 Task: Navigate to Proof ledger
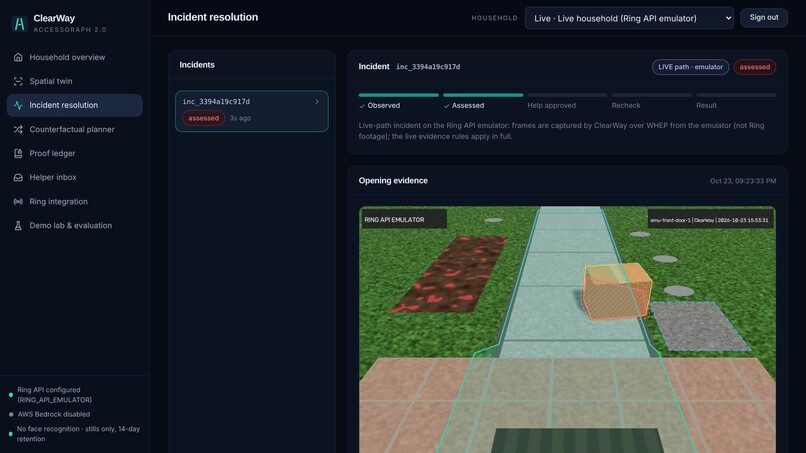click(x=75, y=153)
